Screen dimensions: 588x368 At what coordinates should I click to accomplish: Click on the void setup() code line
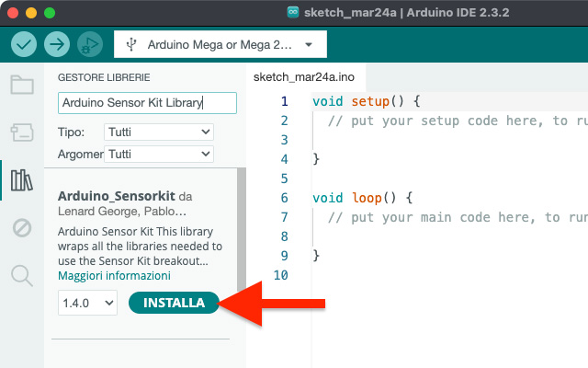[366, 101]
